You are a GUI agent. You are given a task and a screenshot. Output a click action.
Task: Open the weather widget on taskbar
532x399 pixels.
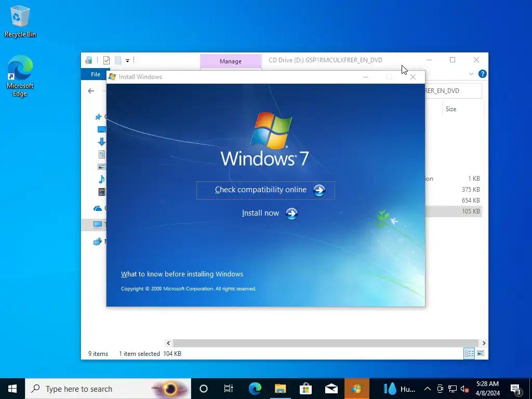[400, 389]
